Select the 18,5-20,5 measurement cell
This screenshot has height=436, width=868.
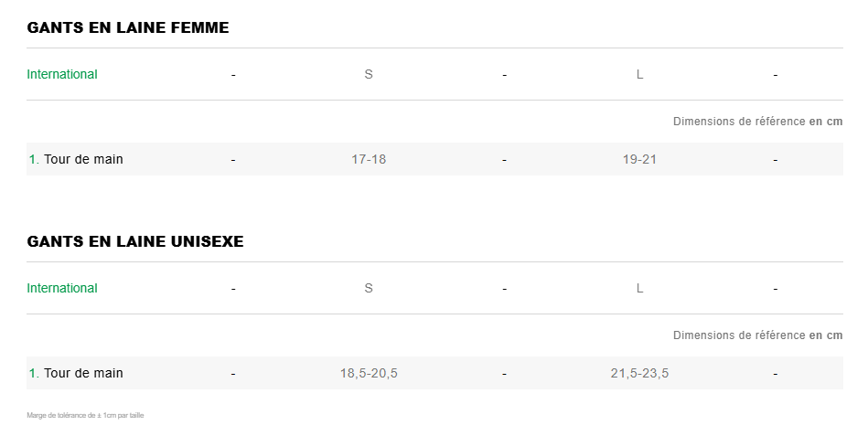(369, 373)
